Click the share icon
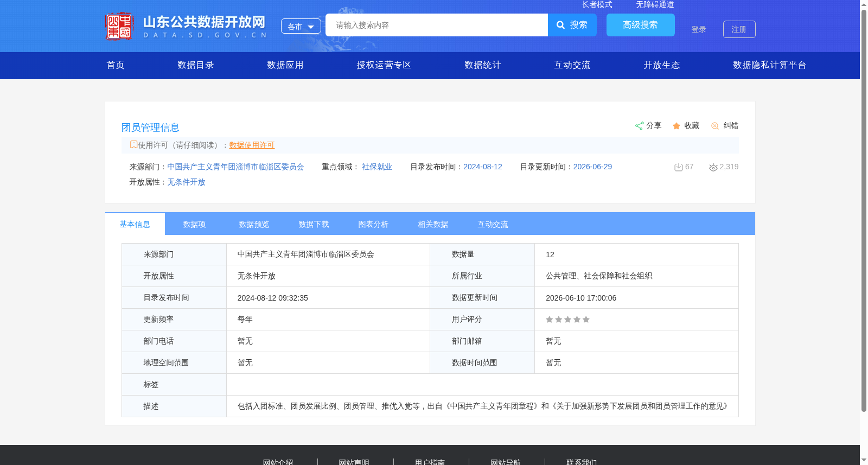This screenshot has height=465, width=868. tap(639, 126)
